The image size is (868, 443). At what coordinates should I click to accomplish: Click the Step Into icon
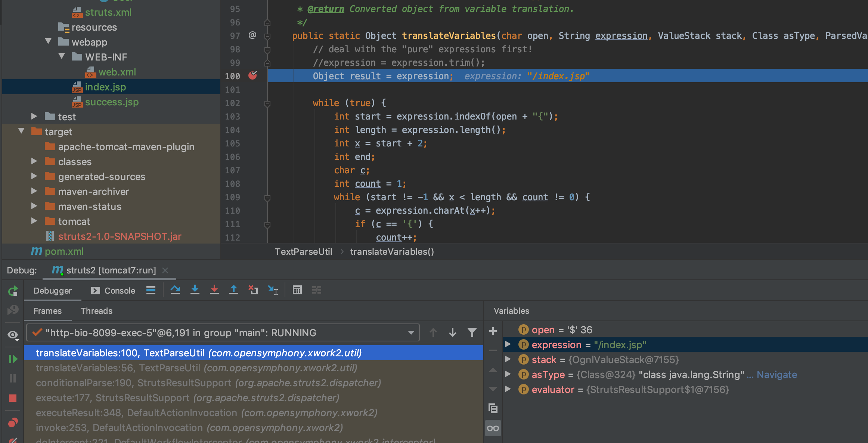pos(195,290)
